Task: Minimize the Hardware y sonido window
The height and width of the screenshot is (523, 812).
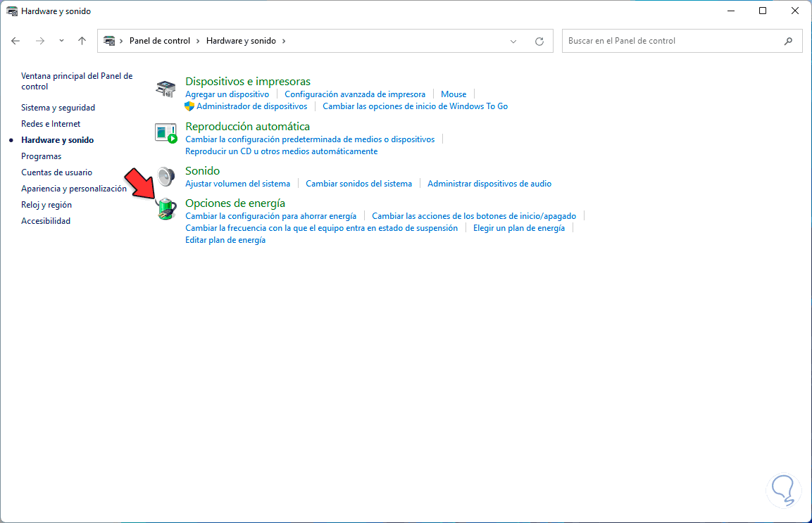Action: [731, 11]
